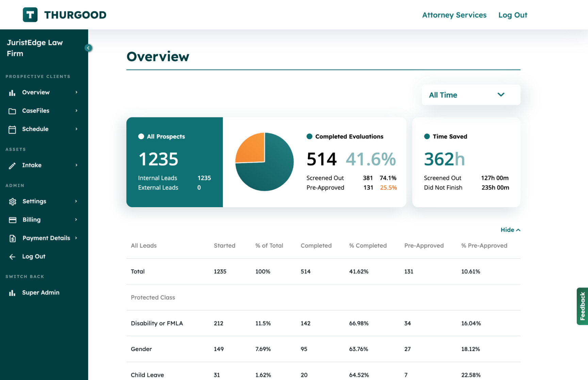Open the Feedback side tab
This screenshot has width=588, height=380.
tap(582, 306)
